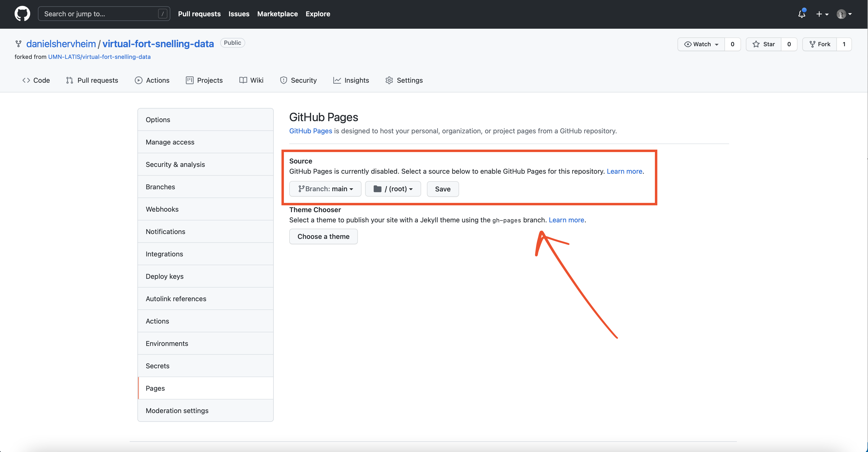Open the user avatar menu

[x=844, y=14]
